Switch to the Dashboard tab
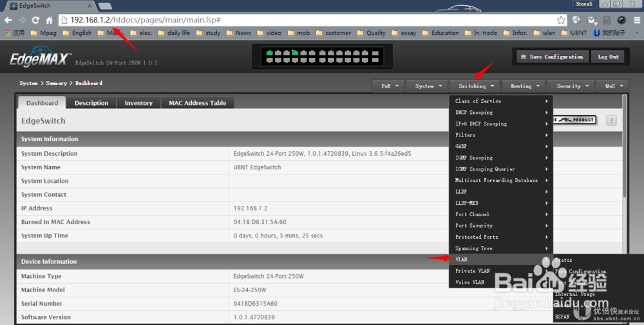Image resolution: width=644 pixels, height=325 pixels. (42, 103)
